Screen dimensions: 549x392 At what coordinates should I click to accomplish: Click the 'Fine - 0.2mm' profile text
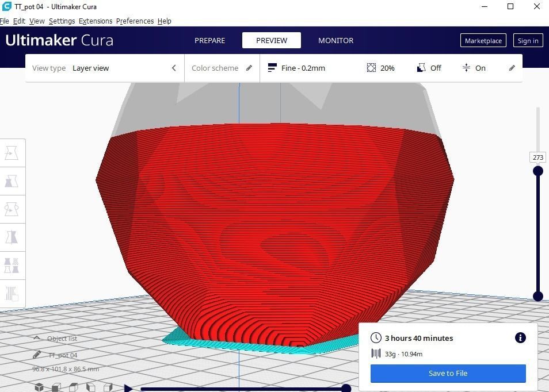coord(303,68)
